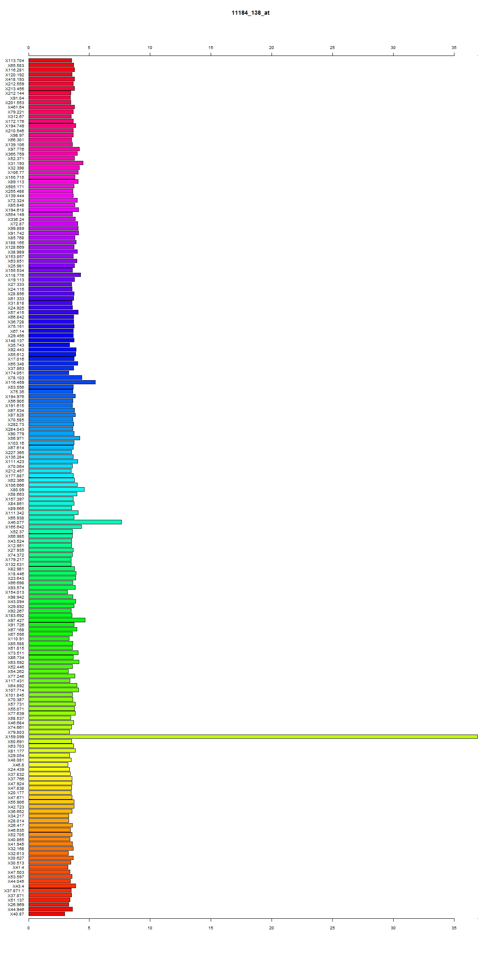
Task: Click the 'X336.24' row label
Action: click(16, 219)
